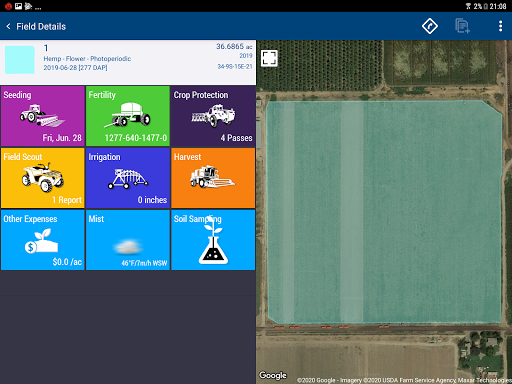The image size is (512, 384).
Task: Open the red notification icon in status bar
Action: point(8,6)
